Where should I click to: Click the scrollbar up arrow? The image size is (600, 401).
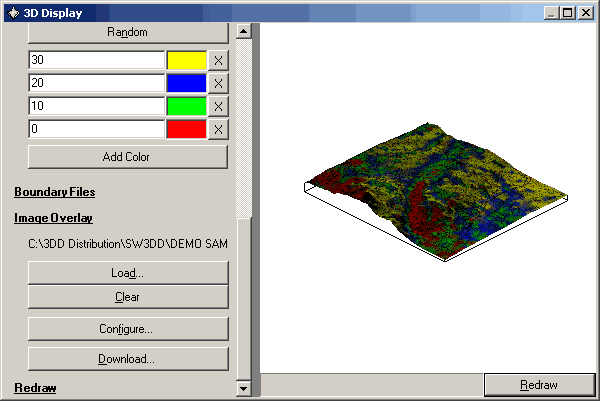point(244,31)
